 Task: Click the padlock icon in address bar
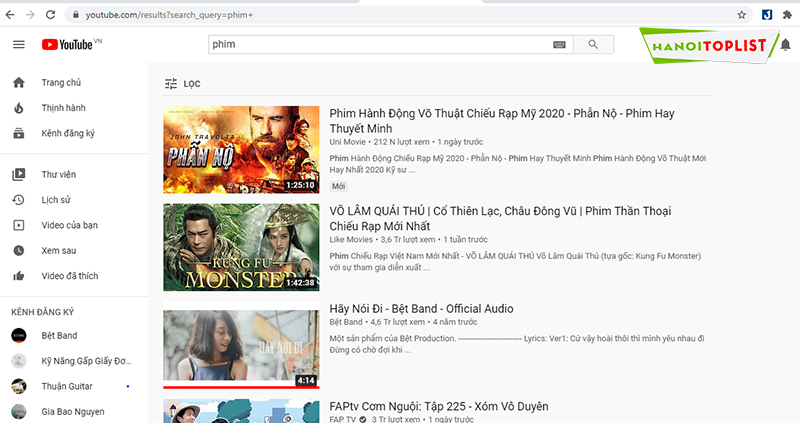pyautogui.click(x=76, y=15)
